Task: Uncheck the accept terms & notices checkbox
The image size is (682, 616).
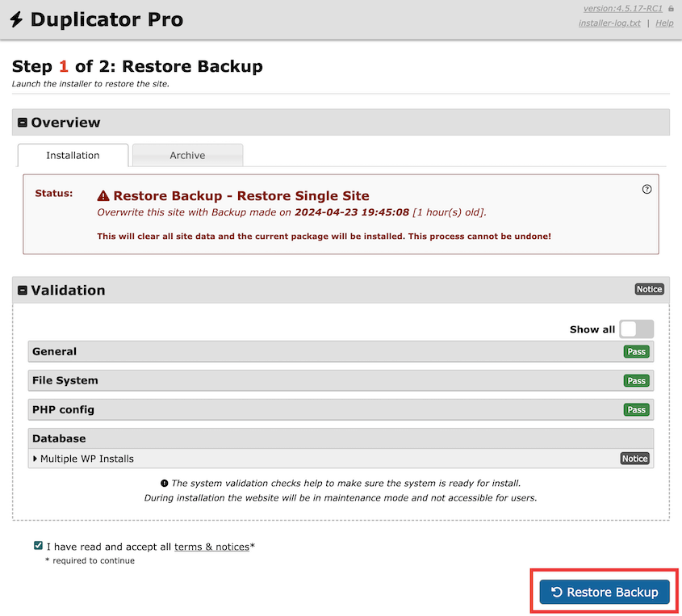Action: 38,546
